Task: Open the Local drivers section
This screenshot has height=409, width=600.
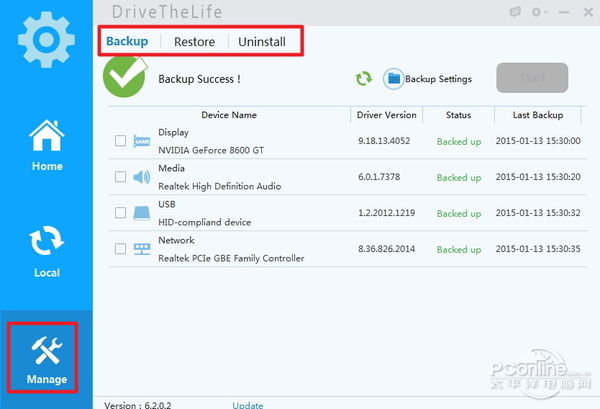Action: [x=47, y=251]
